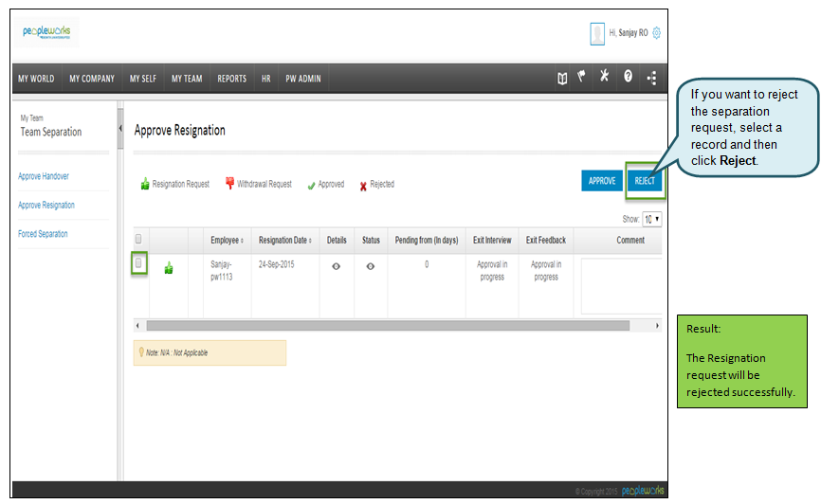
Task: Tick the checkbox for Sanjay-pw1113 record
Action: click(x=138, y=264)
